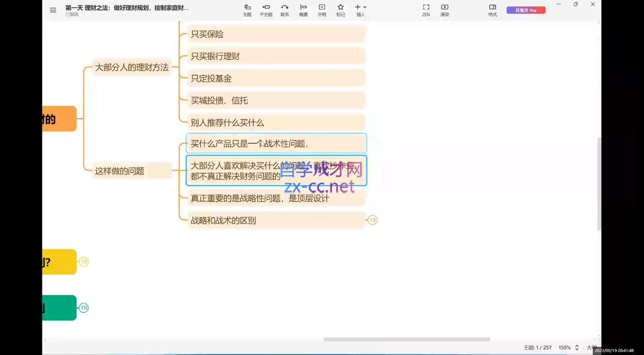The image size is (644, 355).
Task: Insert a 概要 (Summary)
Action: pos(303,10)
